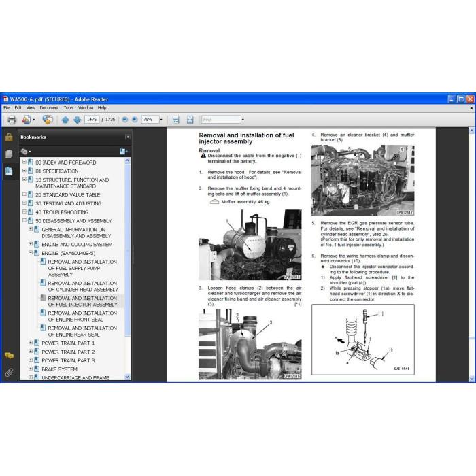Click the Find search field

(221, 120)
